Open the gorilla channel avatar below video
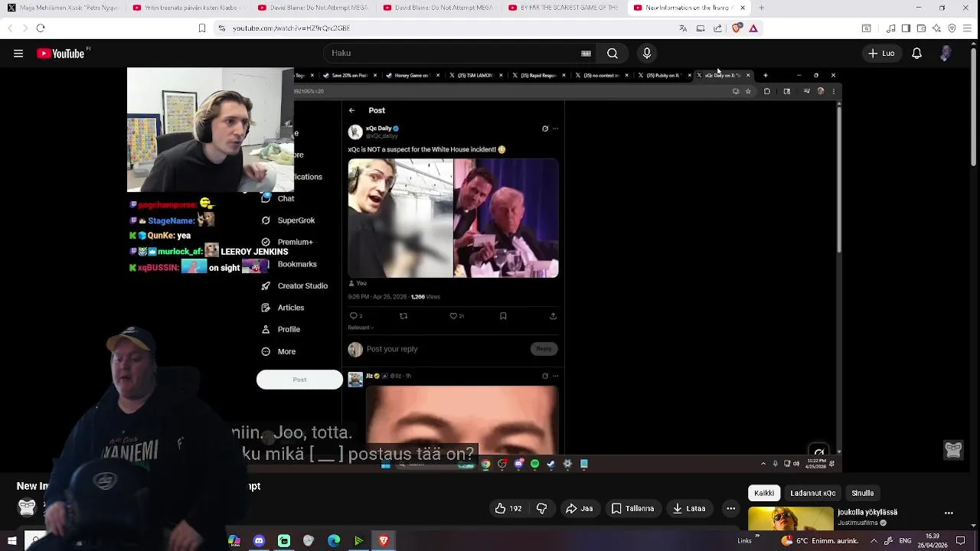Screen dimensions: 980x551 click(27, 507)
